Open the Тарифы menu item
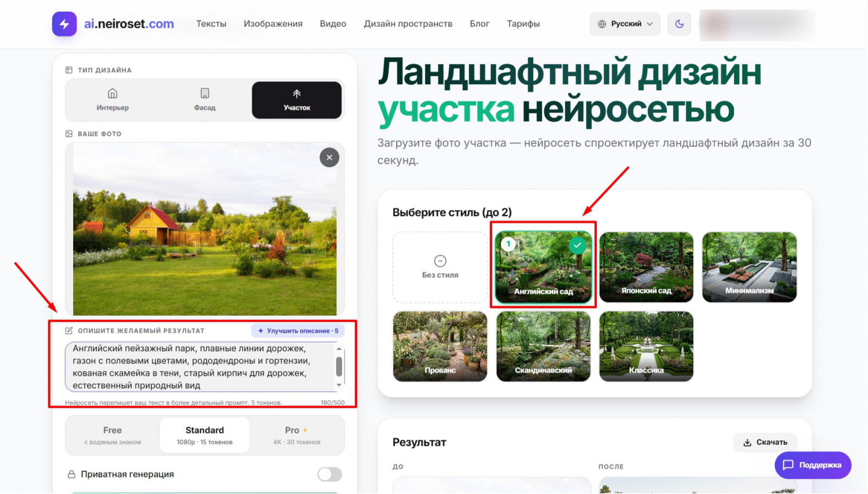 [x=523, y=24]
